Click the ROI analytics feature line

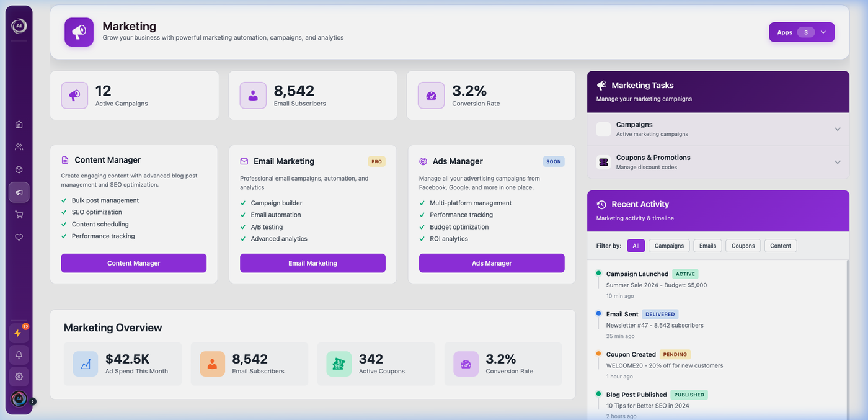point(449,239)
